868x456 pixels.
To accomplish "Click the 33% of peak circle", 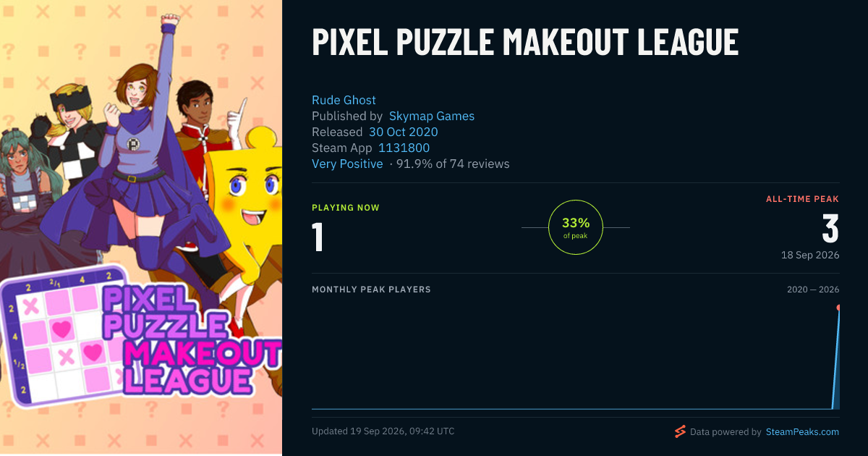I will [576, 227].
